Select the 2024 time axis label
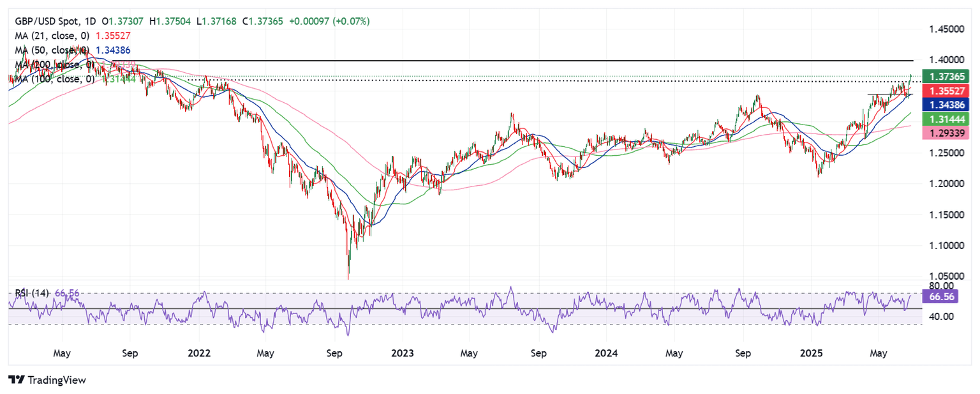 (607, 352)
